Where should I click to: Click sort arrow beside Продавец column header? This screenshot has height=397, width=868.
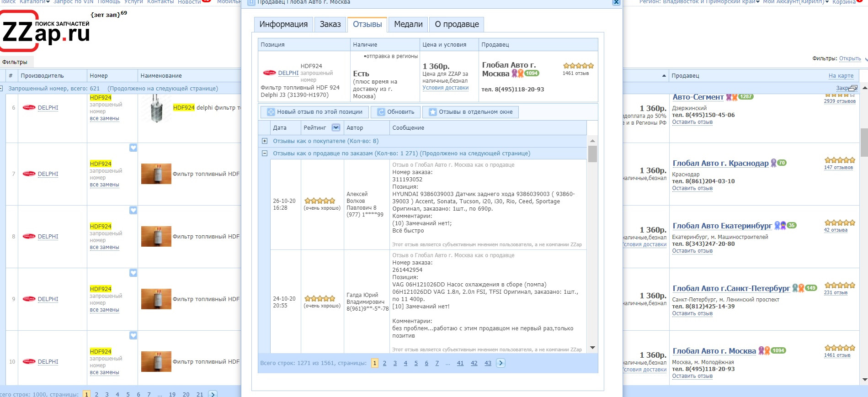[x=664, y=76]
